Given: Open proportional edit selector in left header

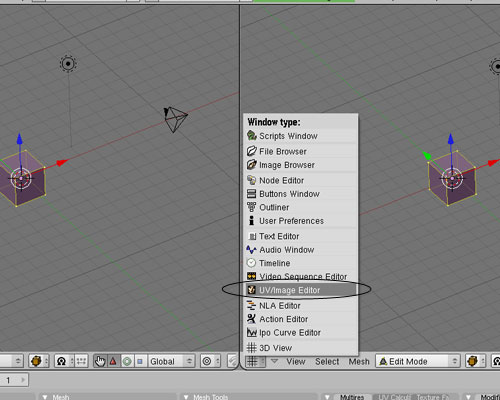Looking at the screenshot, I should pos(210,361).
